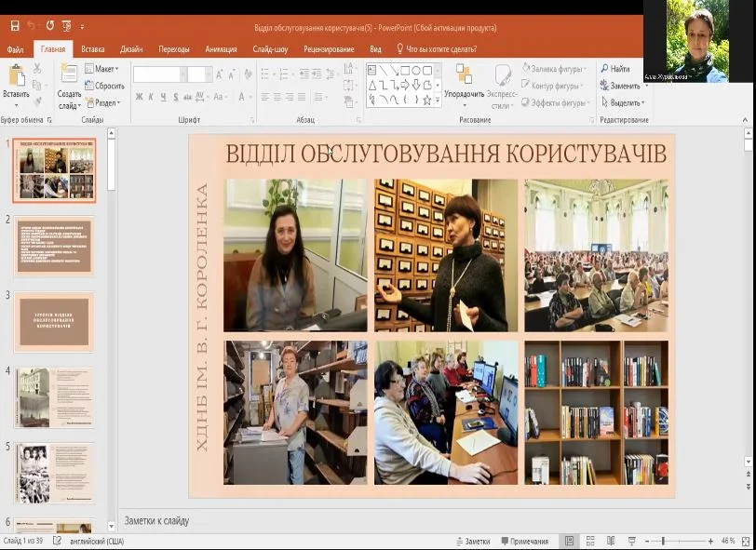Viewport: 756px width, 550px height.
Task: Click the Сбросить reset button
Action: tap(105, 86)
